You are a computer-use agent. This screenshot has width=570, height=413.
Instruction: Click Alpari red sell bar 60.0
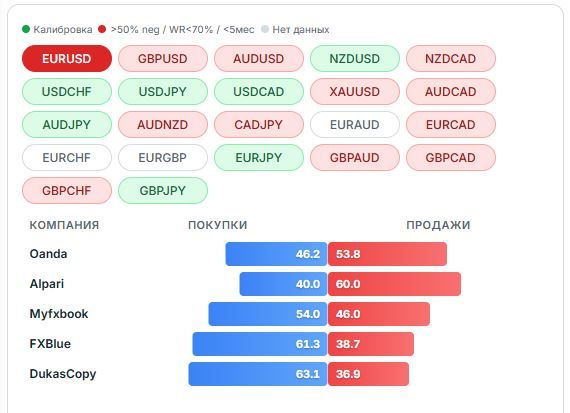[x=394, y=284]
